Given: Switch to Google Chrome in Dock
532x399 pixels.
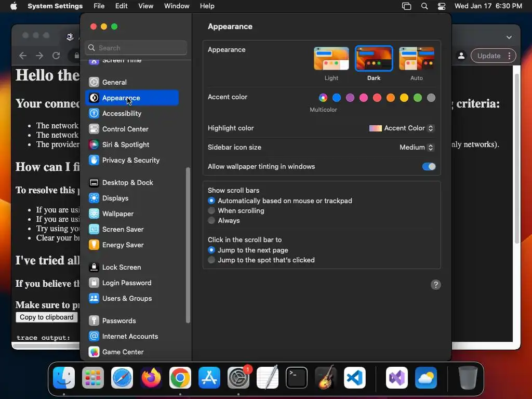Looking at the screenshot, I should [180, 378].
